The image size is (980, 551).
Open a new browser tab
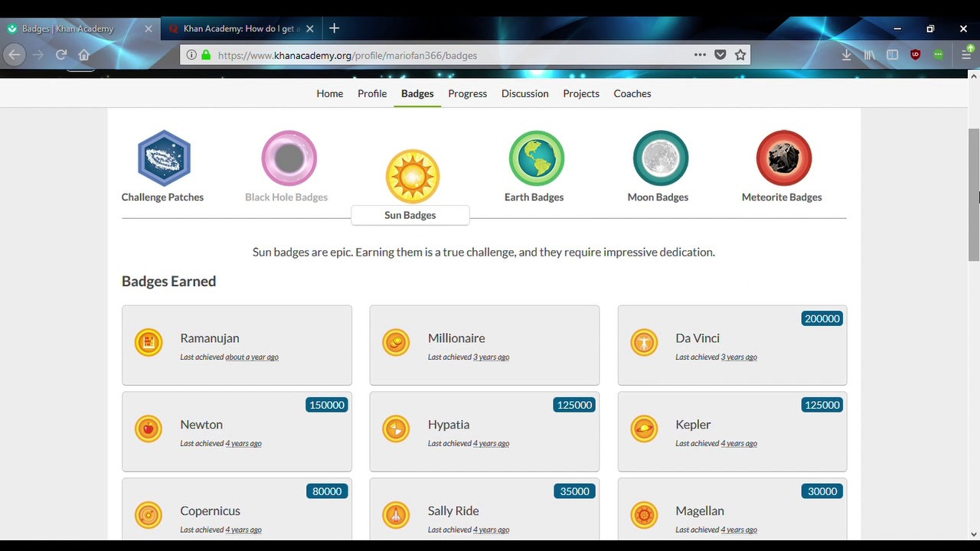[334, 28]
